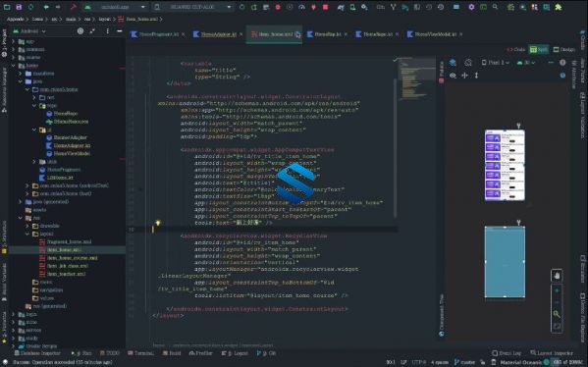Screen dimensions: 588x367
Task: Switch editor to Code view mode
Action: coord(516,49)
